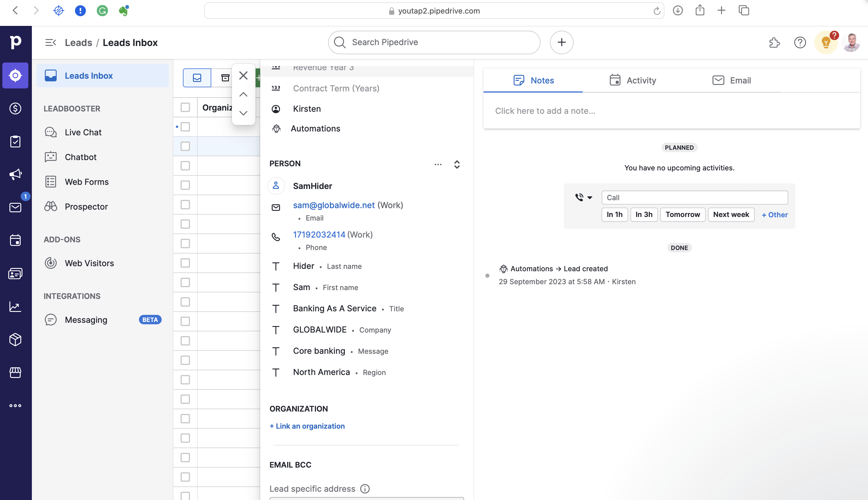Switch to the Activity tab
Screen dimensions: 868x500
click(633, 80)
